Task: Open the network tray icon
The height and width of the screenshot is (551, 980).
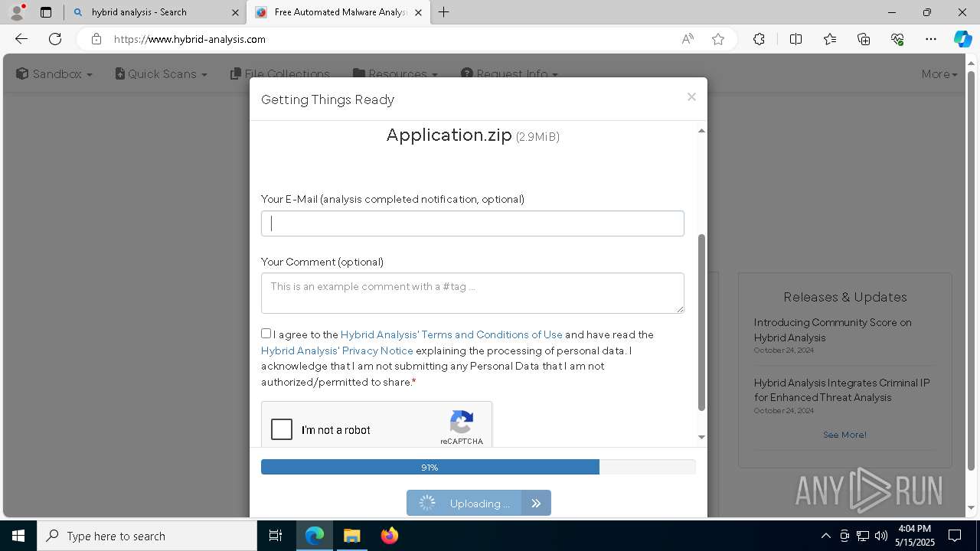Action: (863, 536)
